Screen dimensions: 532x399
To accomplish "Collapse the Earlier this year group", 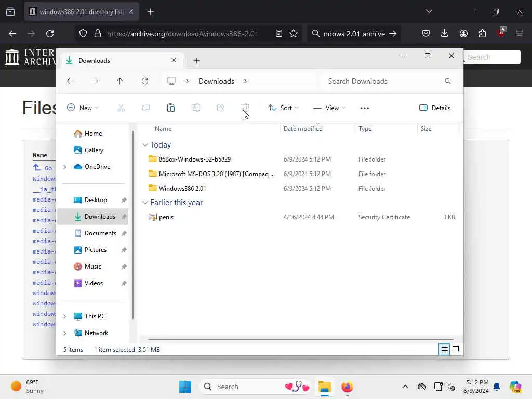I will click(x=145, y=203).
